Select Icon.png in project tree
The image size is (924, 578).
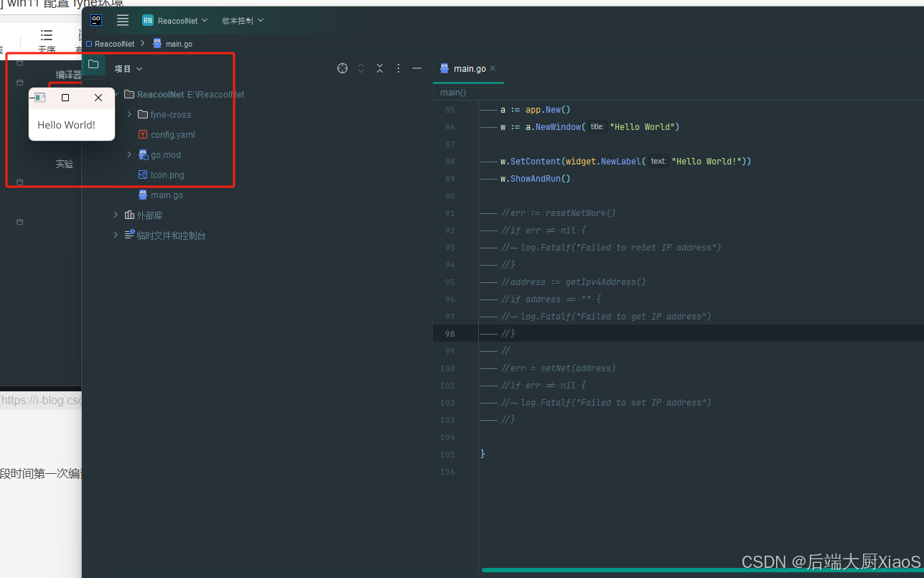[x=162, y=175]
